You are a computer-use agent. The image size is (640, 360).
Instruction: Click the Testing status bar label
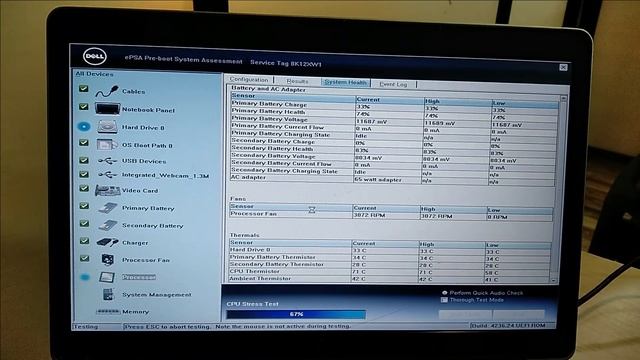pyautogui.click(x=86, y=327)
